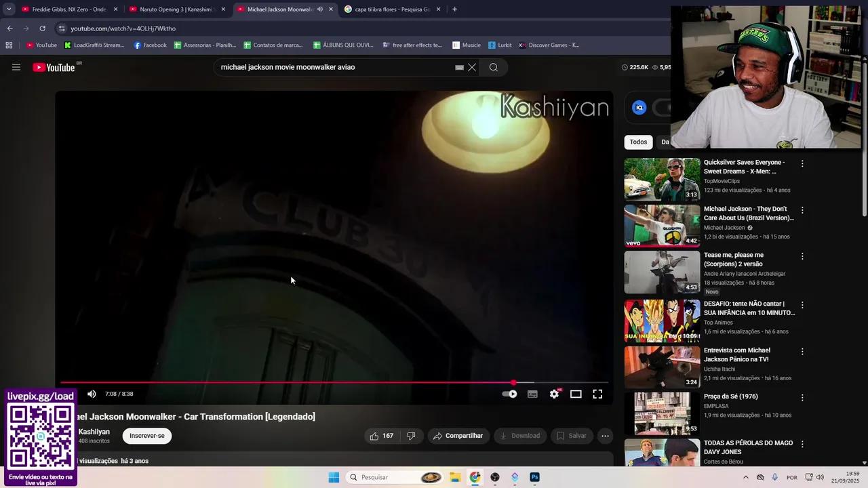Click the progress bar scrubber handle
The width and height of the screenshot is (868, 488).
click(x=513, y=383)
